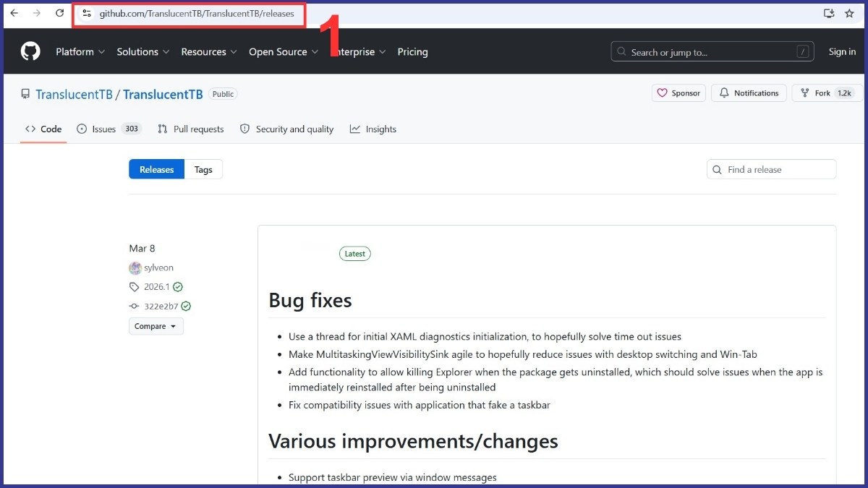
Task: Click the Find a release search field
Action: click(x=771, y=169)
